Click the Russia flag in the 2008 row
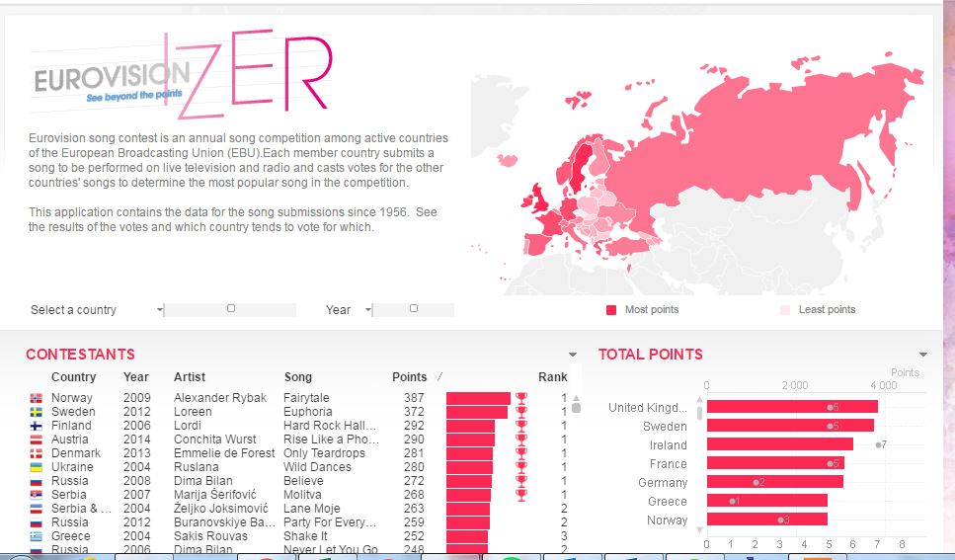The width and height of the screenshot is (955, 560). [x=36, y=481]
